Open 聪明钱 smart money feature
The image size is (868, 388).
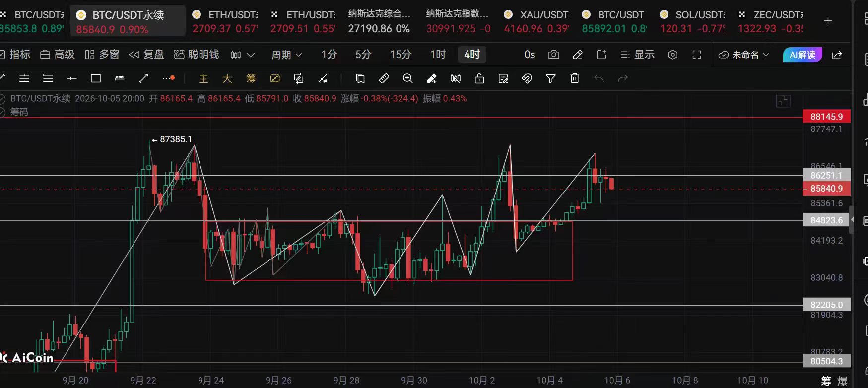pos(197,55)
